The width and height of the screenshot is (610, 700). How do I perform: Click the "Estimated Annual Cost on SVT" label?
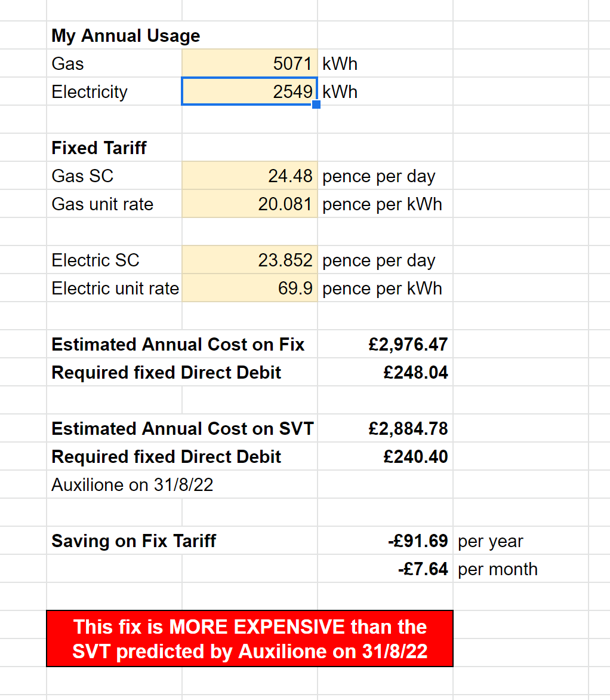coord(182,429)
